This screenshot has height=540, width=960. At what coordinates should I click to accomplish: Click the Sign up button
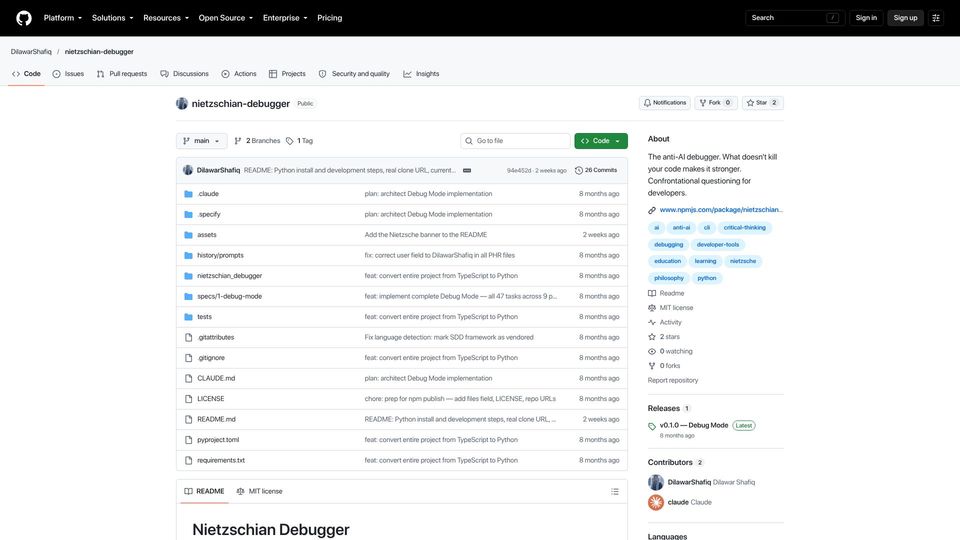pos(905,18)
